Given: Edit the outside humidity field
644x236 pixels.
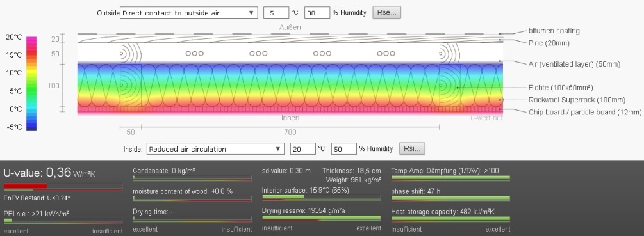Looking at the screenshot, I should click(317, 13).
